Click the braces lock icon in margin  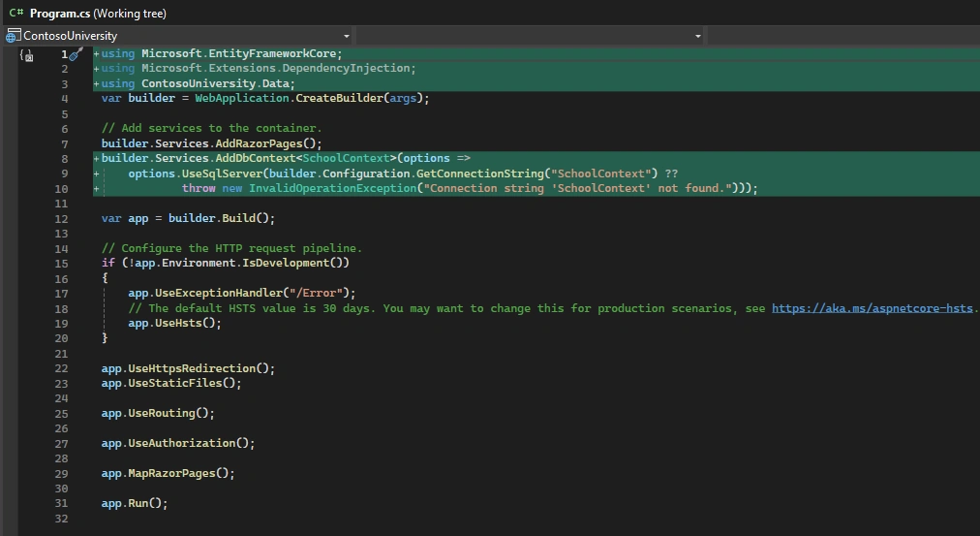pyautogui.click(x=26, y=55)
